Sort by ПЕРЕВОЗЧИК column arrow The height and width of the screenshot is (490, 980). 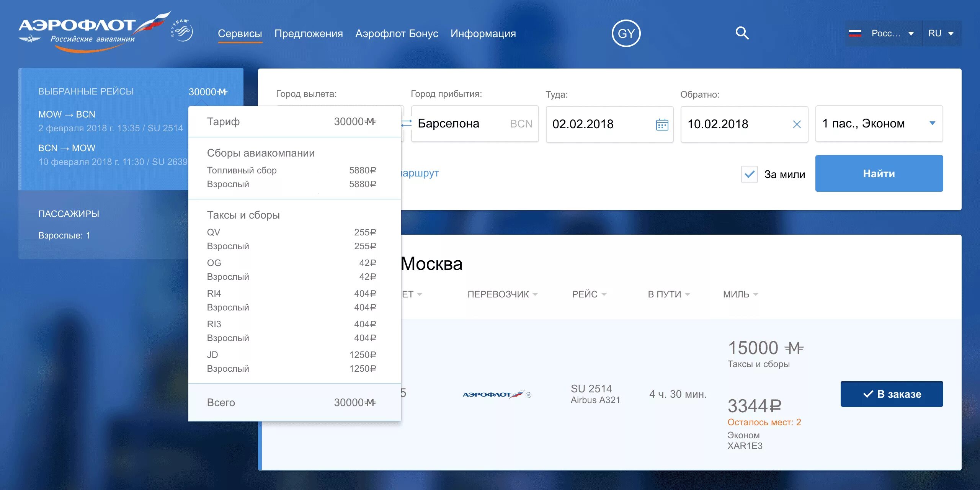coord(535,294)
